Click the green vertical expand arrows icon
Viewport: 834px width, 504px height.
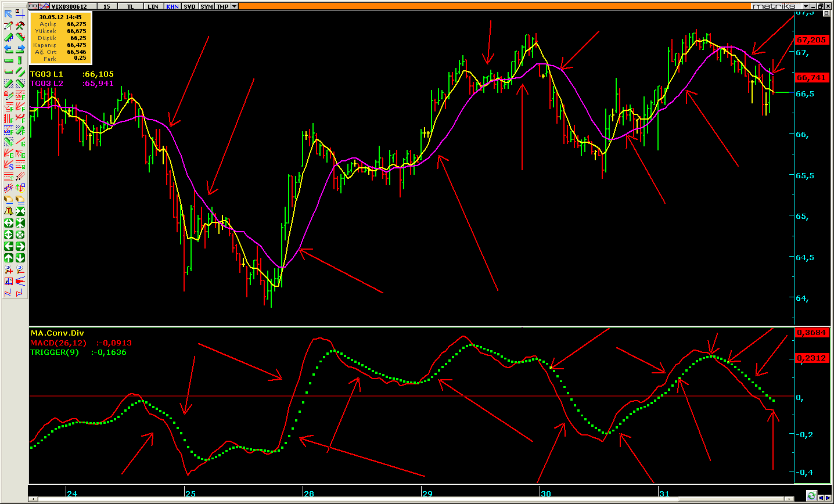click(x=9, y=235)
